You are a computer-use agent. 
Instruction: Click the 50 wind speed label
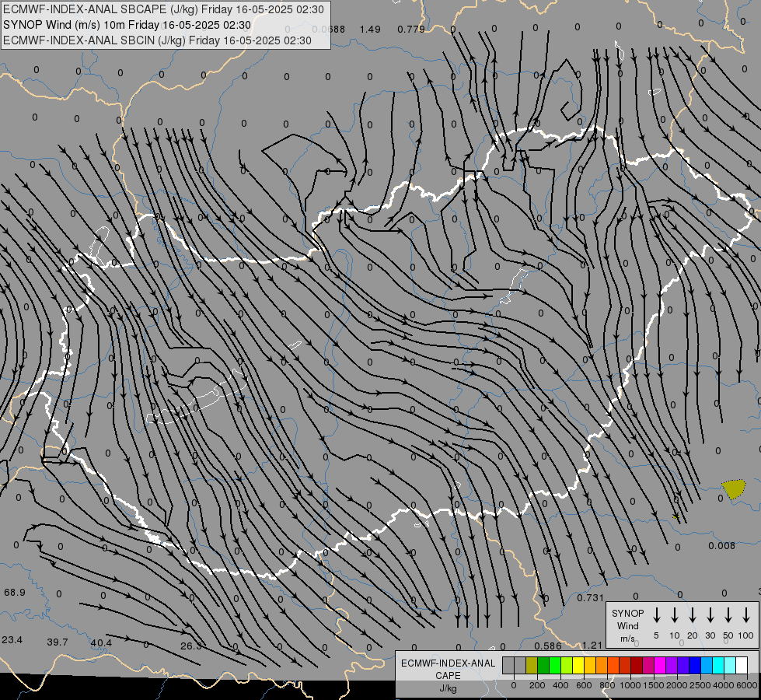click(728, 635)
